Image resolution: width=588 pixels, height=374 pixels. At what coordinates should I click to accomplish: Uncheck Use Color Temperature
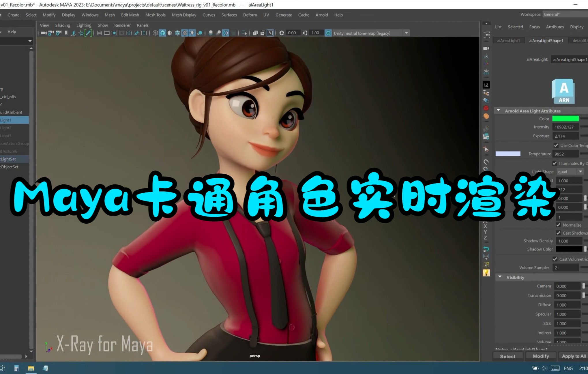point(556,145)
